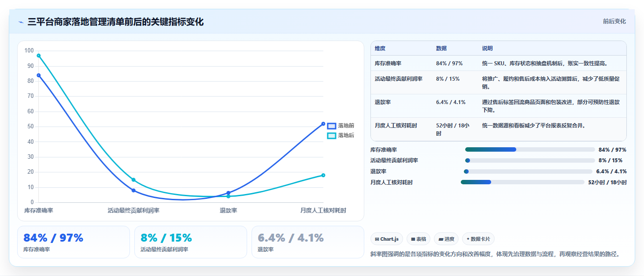Click table value 8% / 15%
The width and height of the screenshot is (644, 276).
pyautogui.click(x=448, y=79)
